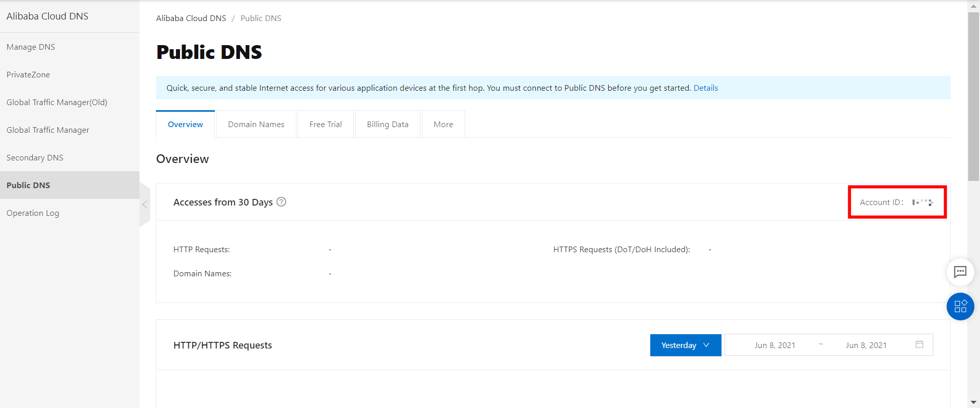This screenshot has width=980, height=408.
Task: Open the Free Trial tab
Action: click(326, 124)
